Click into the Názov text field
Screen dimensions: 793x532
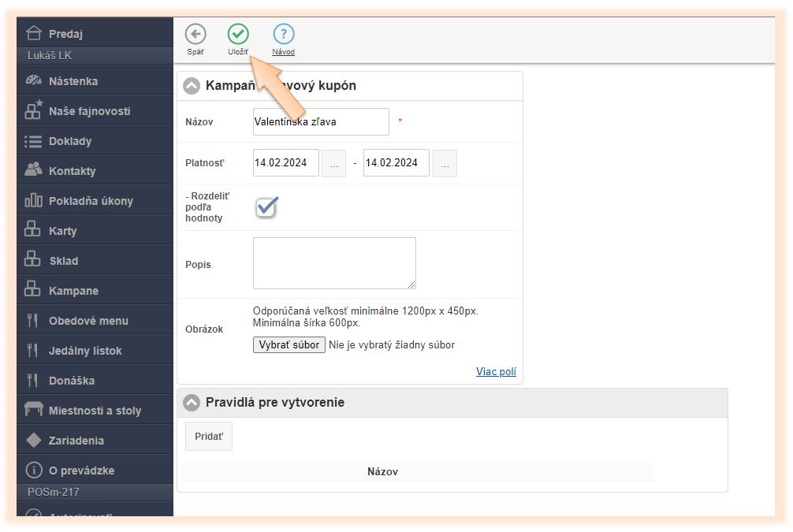coord(321,122)
